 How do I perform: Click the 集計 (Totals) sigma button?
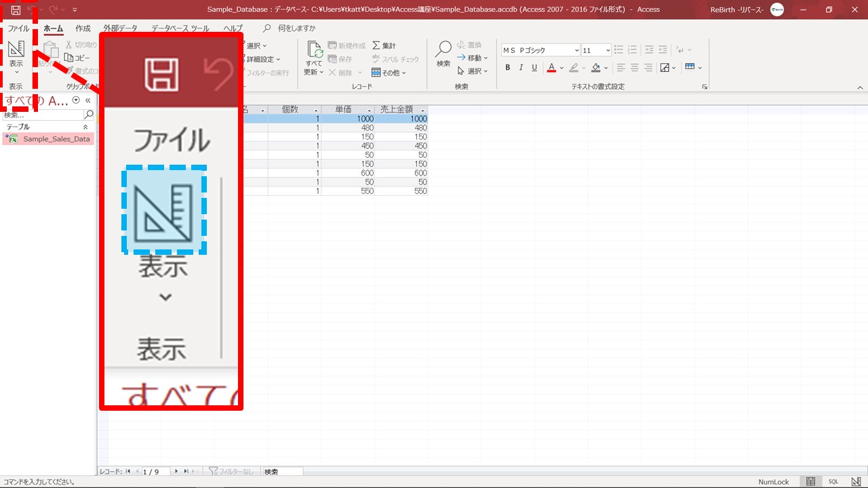tap(384, 45)
